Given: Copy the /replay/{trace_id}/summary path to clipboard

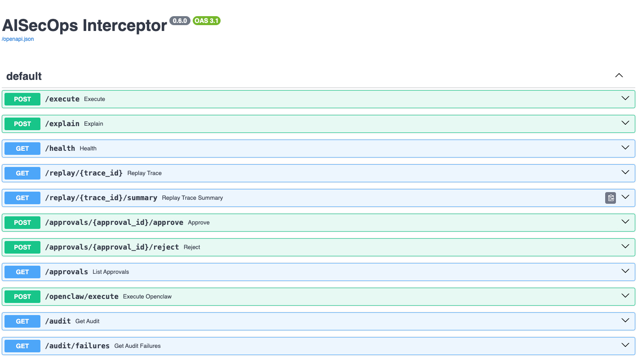Looking at the screenshot, I should tap(611, 198).
